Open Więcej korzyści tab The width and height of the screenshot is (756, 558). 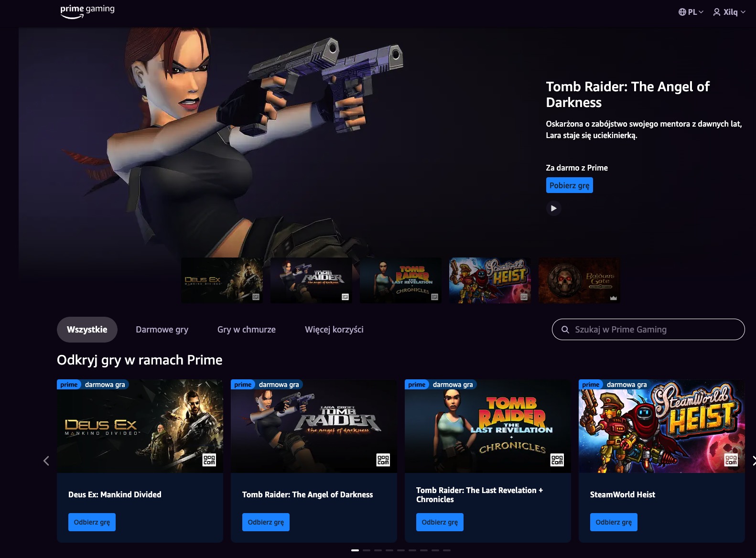(x=334, y=330)
